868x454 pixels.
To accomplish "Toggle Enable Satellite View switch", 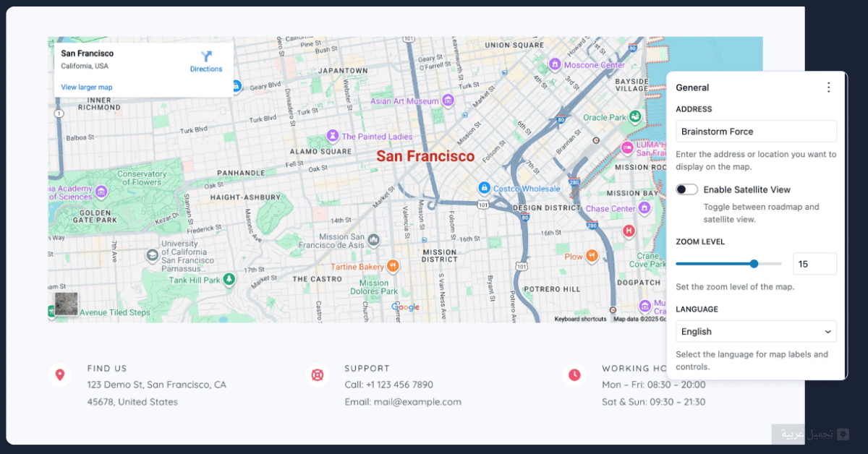I will [687, 189].
